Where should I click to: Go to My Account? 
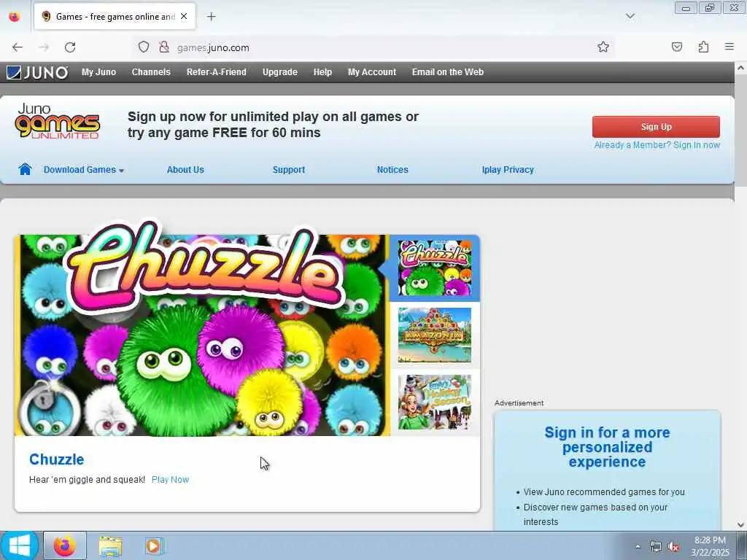pyautogui.click(x=371, y=72)
